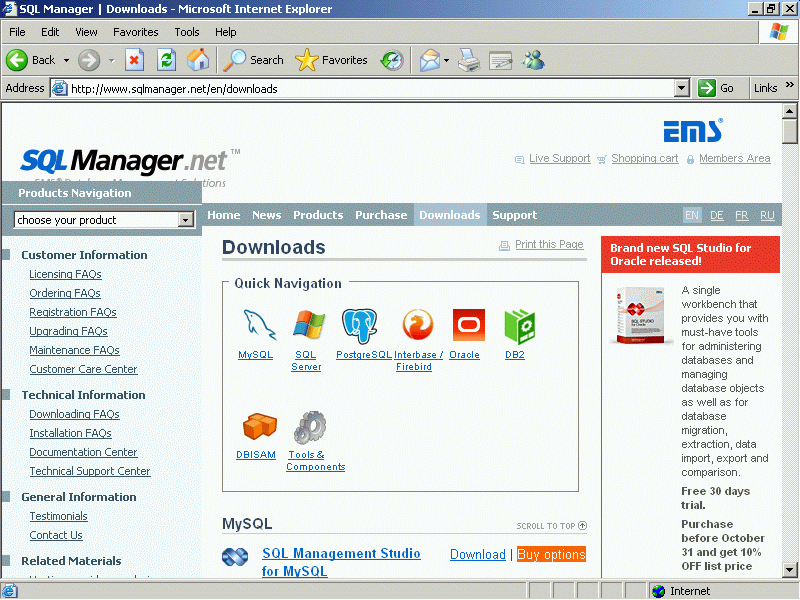The width and height of the screenshot is (800, 600).
Task: Click the vertical scrollbar down arrow
Action: pyautogui.click(x=789, y=569)
